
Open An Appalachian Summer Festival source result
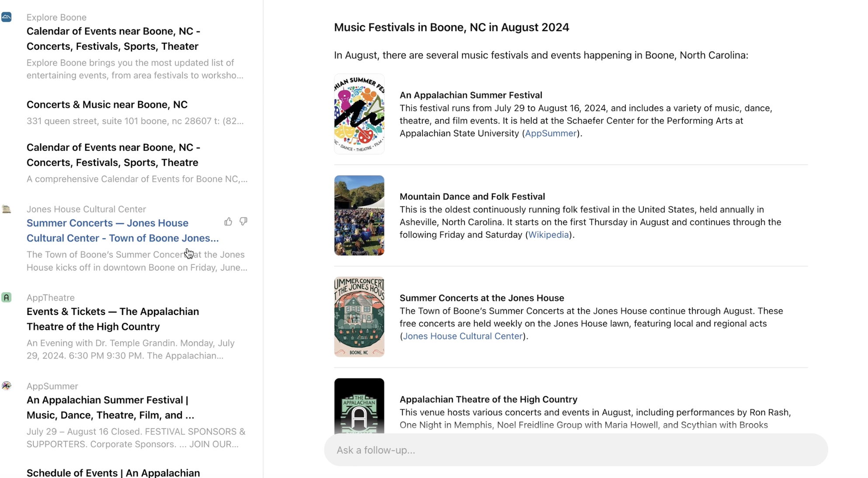[110, 407]
